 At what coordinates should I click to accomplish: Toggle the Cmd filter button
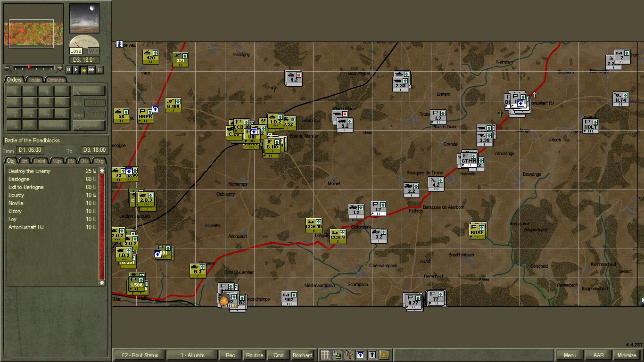point(279,355)
